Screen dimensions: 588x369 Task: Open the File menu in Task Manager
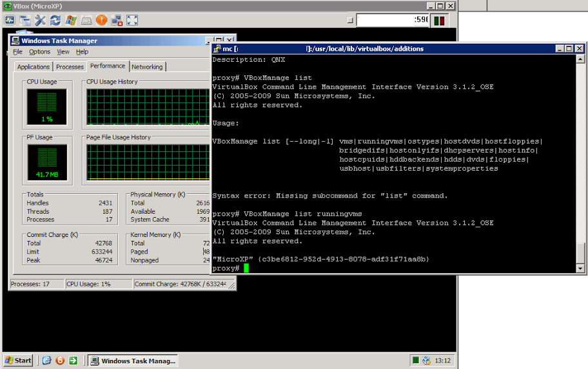(17, 52)
